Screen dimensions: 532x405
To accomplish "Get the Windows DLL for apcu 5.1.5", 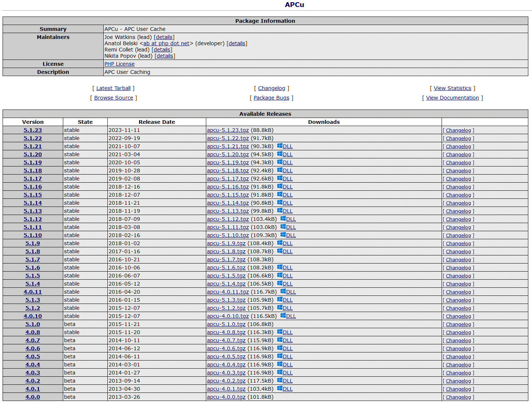I will pyautogui.click(x=285, y=276).
